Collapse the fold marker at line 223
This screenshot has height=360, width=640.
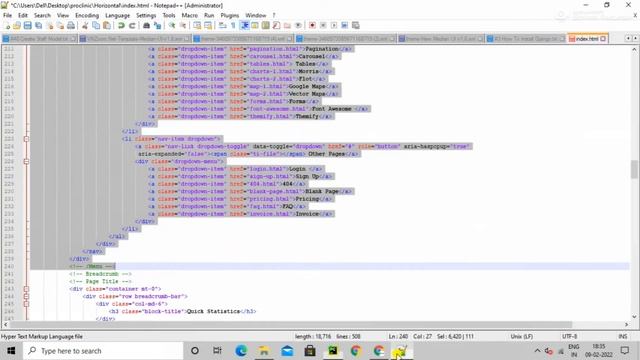point(26,139)
